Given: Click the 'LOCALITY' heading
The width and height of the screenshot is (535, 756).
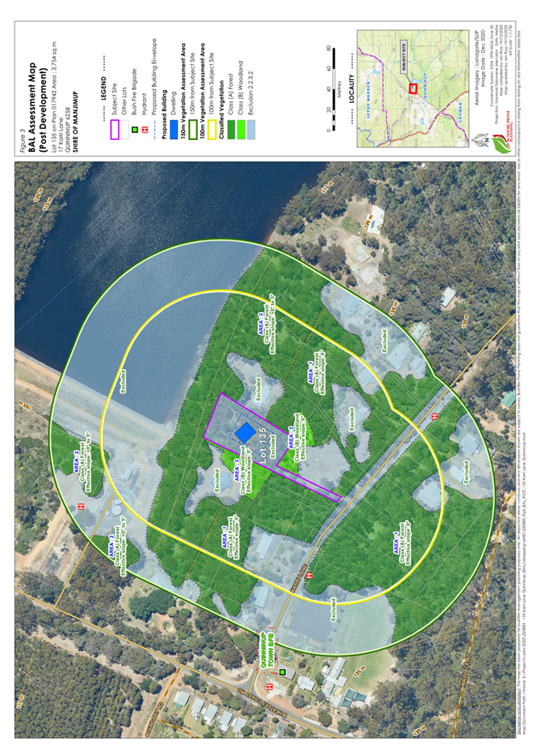Looking at the screenshot, I should click(352, 88).
